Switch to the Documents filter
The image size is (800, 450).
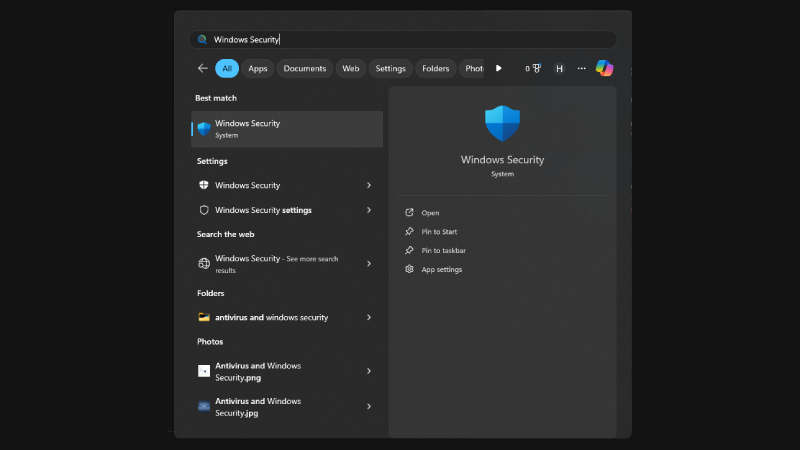[305, 68]
